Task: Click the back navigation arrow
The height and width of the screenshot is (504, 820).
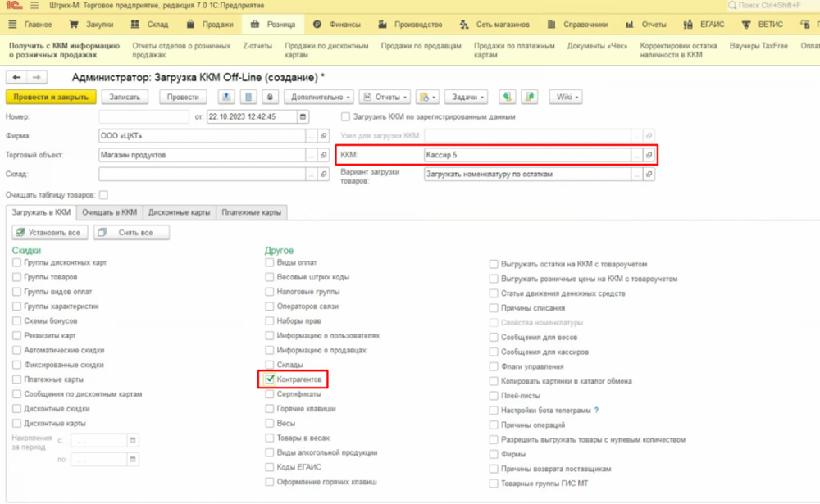Action: point(16,77)
